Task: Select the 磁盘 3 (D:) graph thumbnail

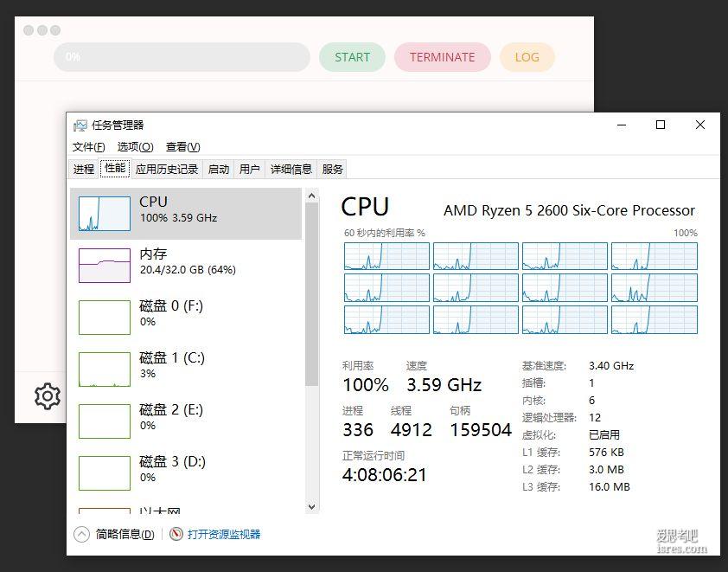Action: (x=105, y=473)
